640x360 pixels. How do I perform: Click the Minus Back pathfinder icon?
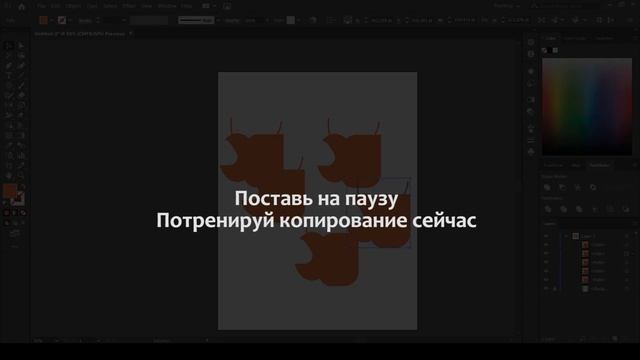[x=626, y=209]
